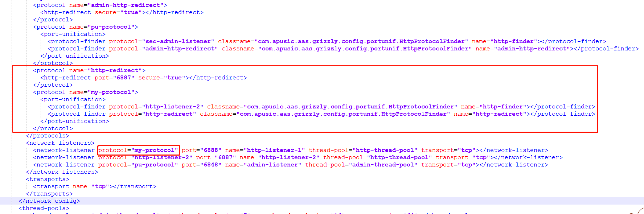Click the thread-pool value "admin-thread-pool"
Image resolution: width=644 pixels, height=214 pixels.
tap(383, 165)
